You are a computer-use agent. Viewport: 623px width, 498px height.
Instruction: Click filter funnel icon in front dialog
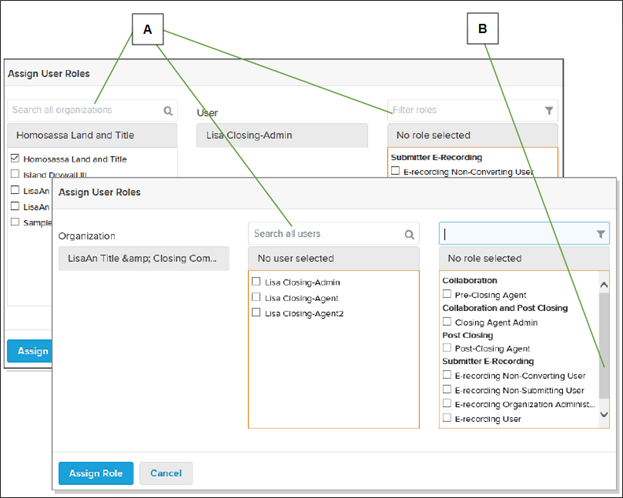point(600,234)
